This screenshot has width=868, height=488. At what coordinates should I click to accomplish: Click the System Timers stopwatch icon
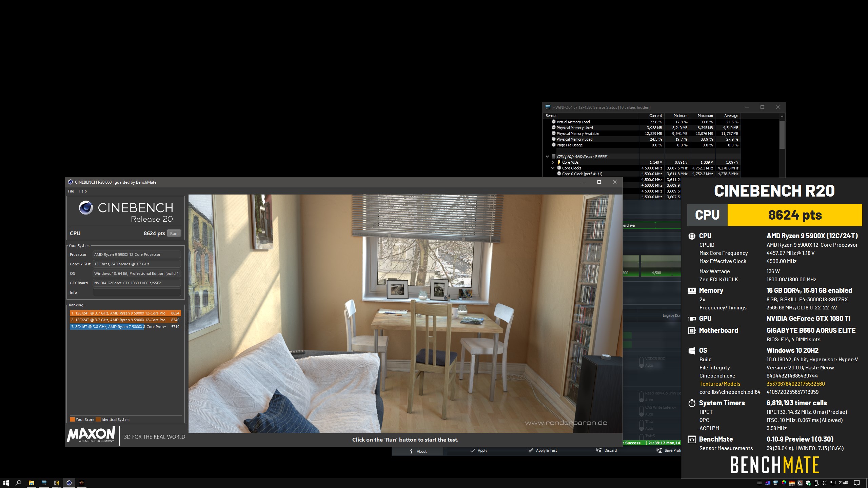[692, 403]
